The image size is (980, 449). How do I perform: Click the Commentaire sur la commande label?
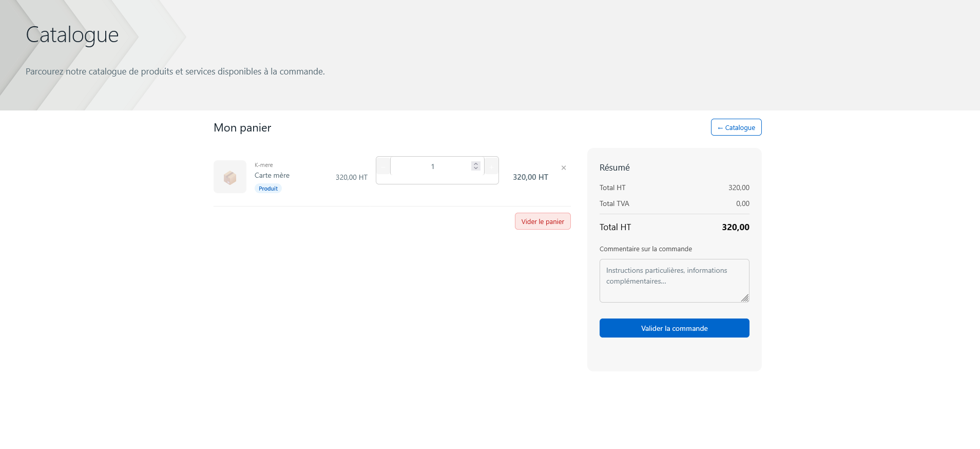tap(646, 249)
